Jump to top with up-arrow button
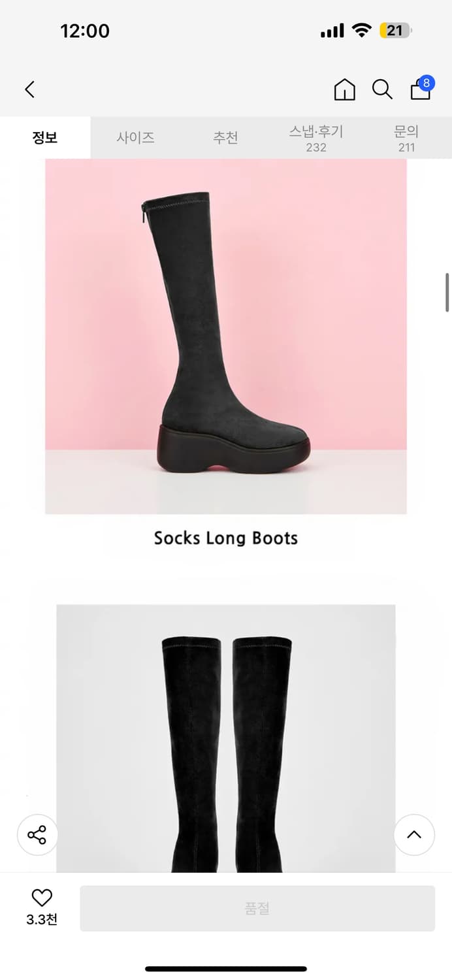Screen dimensions: 452x980 click(414, 834)
